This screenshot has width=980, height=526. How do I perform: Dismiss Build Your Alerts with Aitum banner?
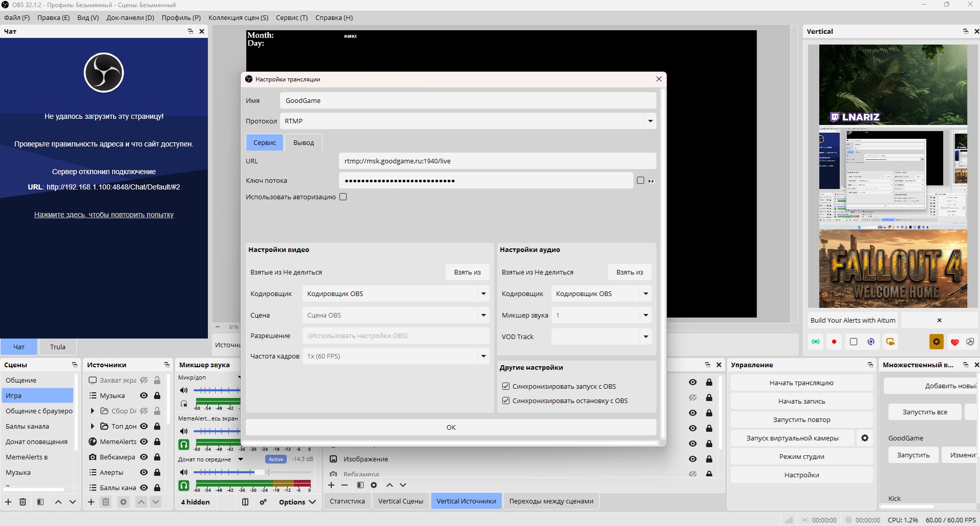(x=940, y=320)
